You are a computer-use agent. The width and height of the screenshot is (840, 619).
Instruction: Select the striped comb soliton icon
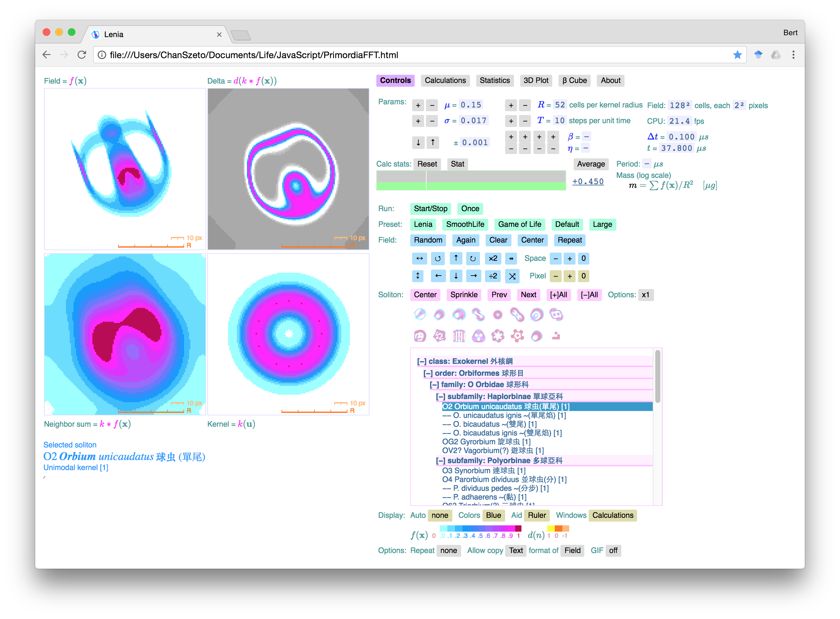click(x=459, y=336)
